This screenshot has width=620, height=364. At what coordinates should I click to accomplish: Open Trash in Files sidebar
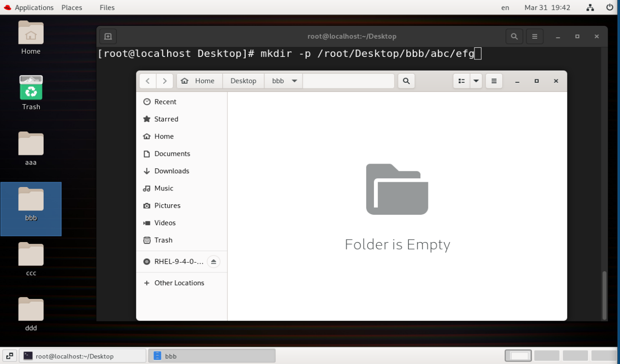coord(182,240)
